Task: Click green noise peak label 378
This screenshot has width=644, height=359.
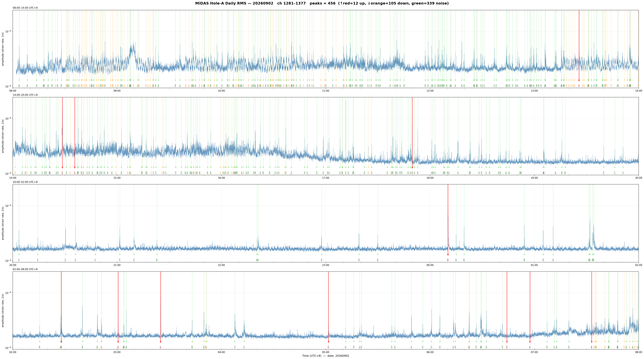Action: [x=120, y=260]
